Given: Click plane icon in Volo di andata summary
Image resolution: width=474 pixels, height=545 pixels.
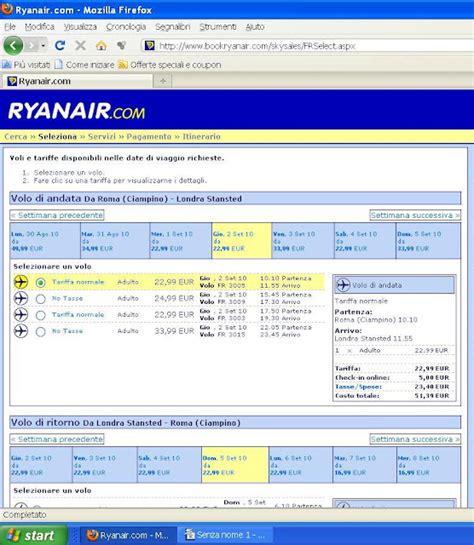Looking at the screenshot, I should pyautogui.click(x=343, y=285).
